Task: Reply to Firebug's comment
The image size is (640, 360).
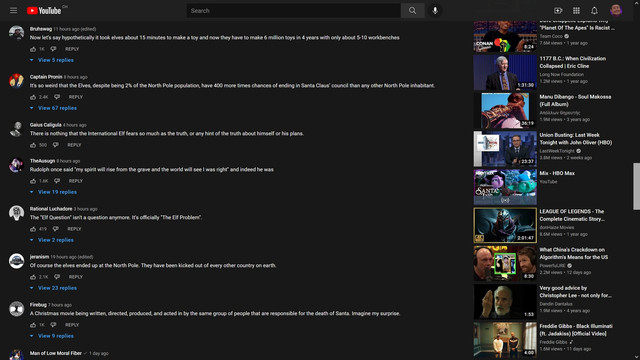Action: 72,325
